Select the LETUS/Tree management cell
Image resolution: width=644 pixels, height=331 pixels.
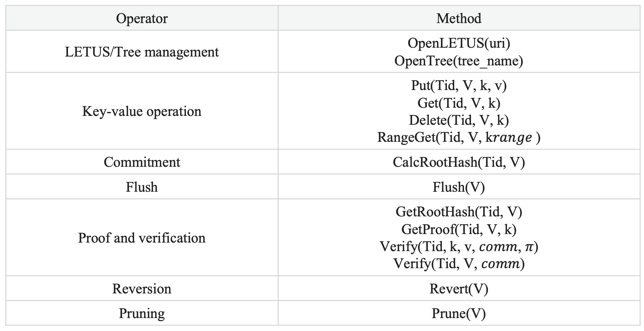(x=142, y=52)
